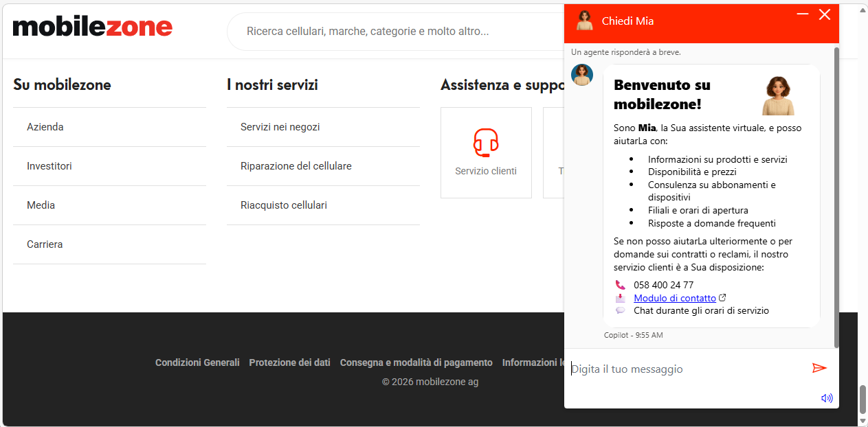Screen dimensions: 868x427
Task: Click the mobilezone logo
Action: point(93,27)
